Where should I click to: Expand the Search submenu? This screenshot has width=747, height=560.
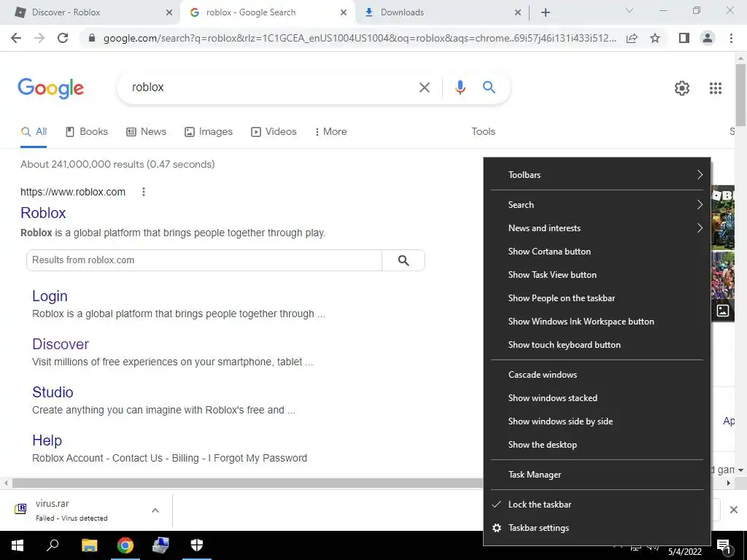point(597,205)
